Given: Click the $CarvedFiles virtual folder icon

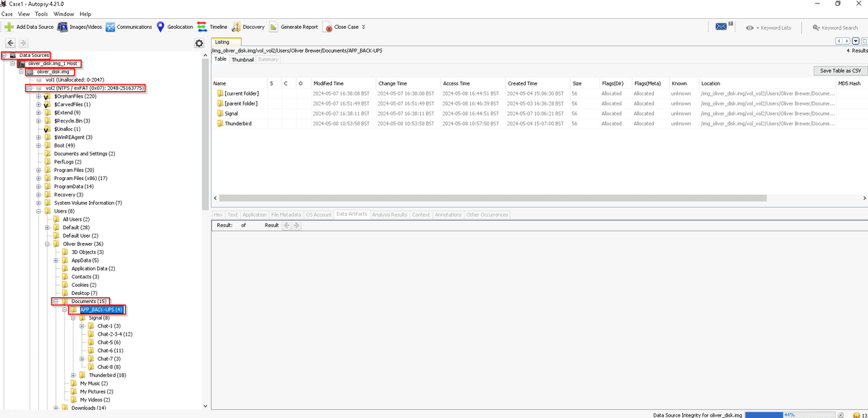Looking at the screenshot, I should [48, 104].
